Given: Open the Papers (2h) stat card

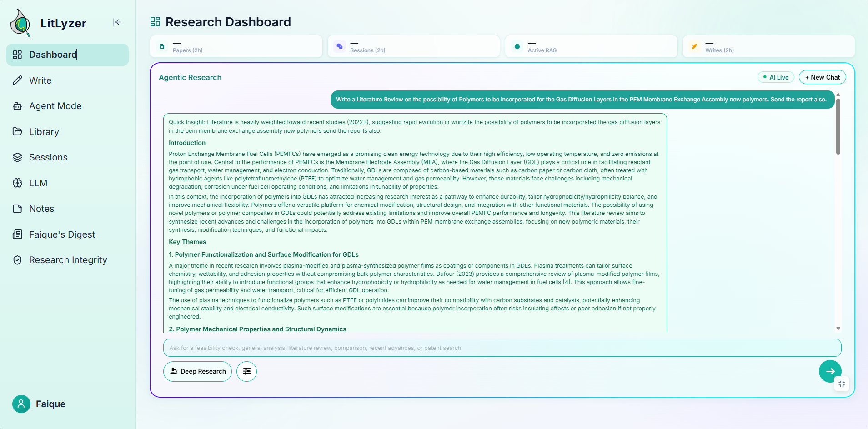Looking at the screenshot, I should pos(236,46).
